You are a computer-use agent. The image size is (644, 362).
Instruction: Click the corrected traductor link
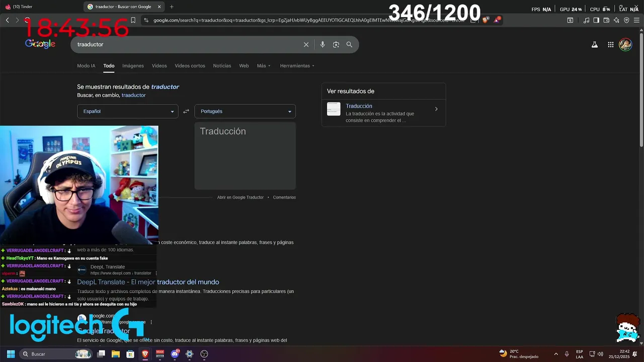[x=165, y=86]
